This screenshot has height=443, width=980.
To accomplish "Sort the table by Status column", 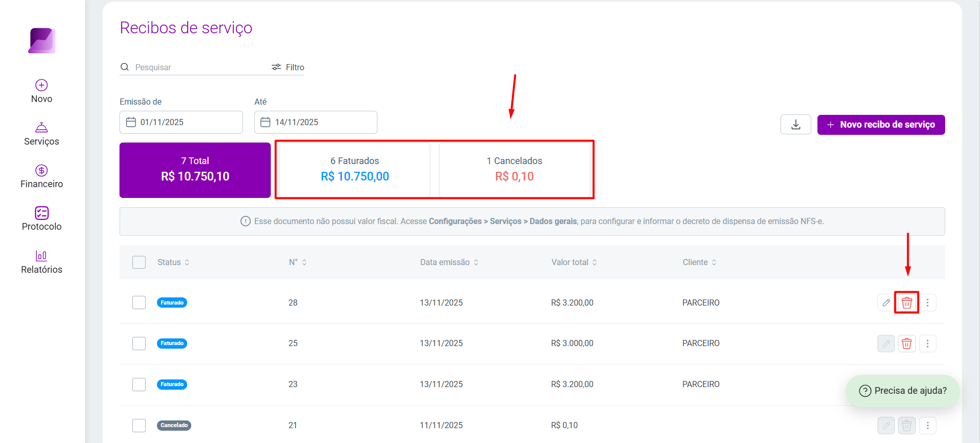I will [173, 262].
